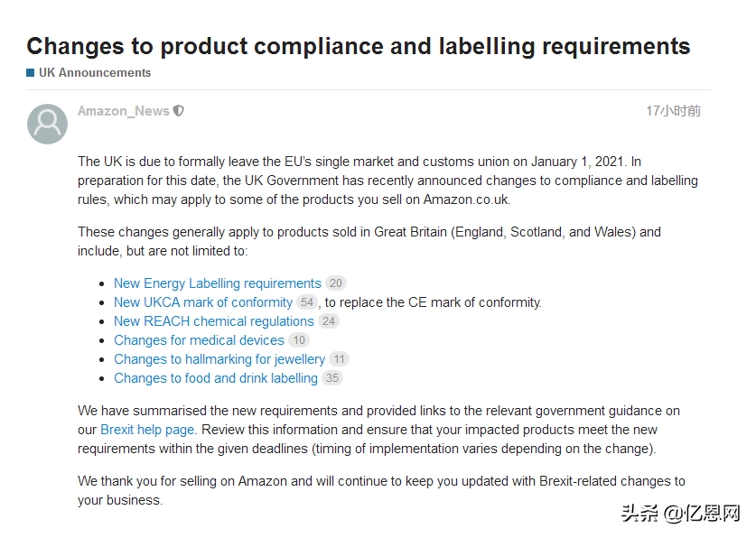
Task: Open Changes for medical devices link
Action: (199, 340)
